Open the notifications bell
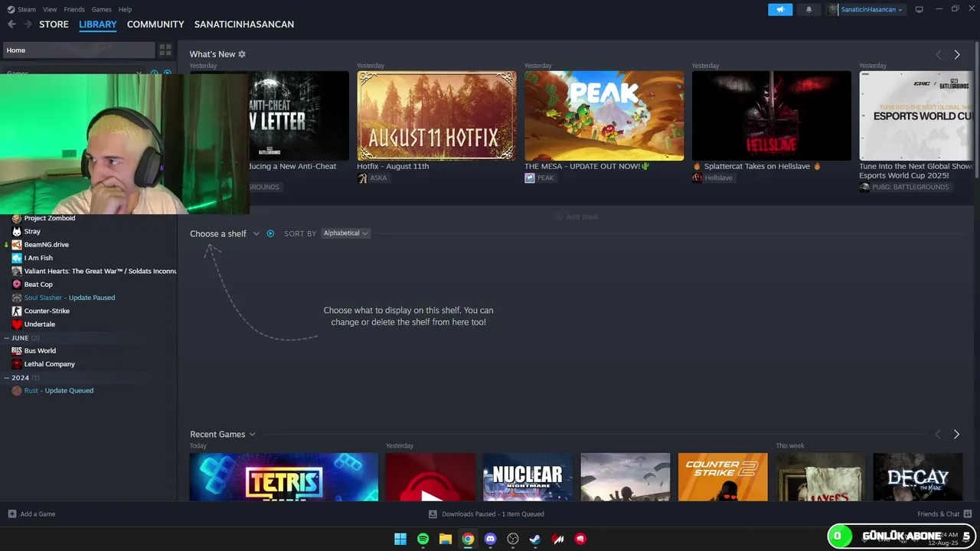 coord(808,9)
